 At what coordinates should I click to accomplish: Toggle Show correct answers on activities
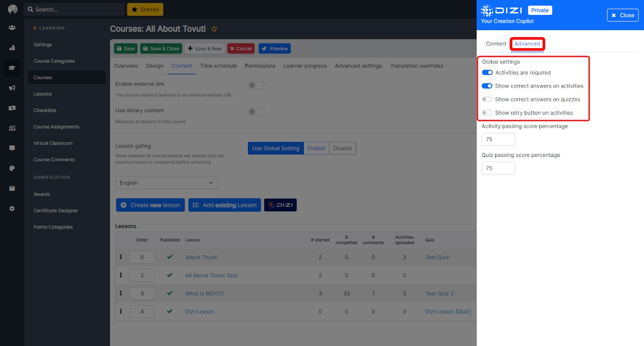click(487, 86)
